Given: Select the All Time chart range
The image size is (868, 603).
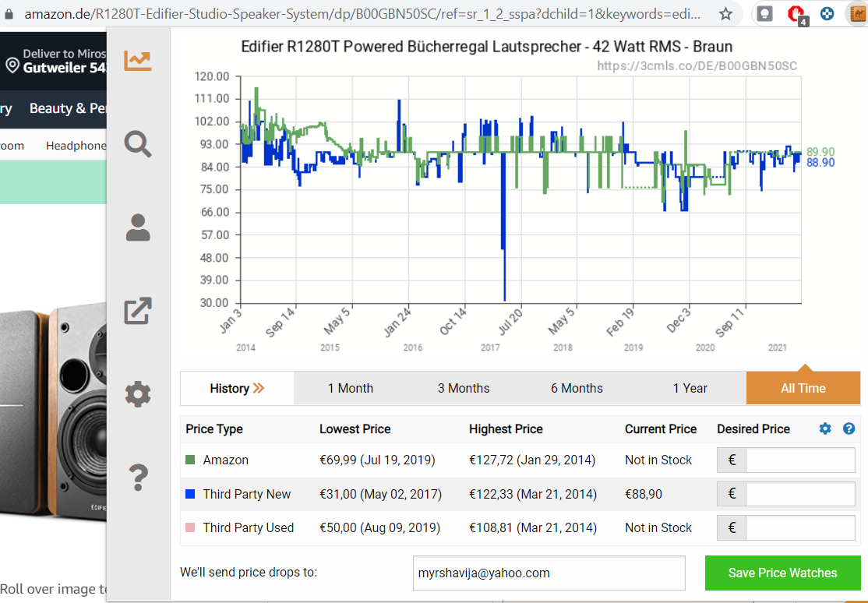Looking at the screenshot, I should click(803, 388).
